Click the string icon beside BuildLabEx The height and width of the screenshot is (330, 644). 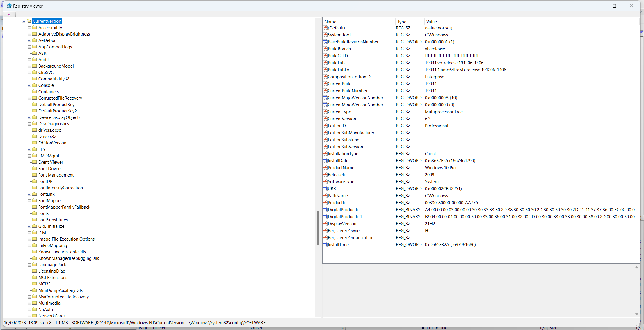325,70
